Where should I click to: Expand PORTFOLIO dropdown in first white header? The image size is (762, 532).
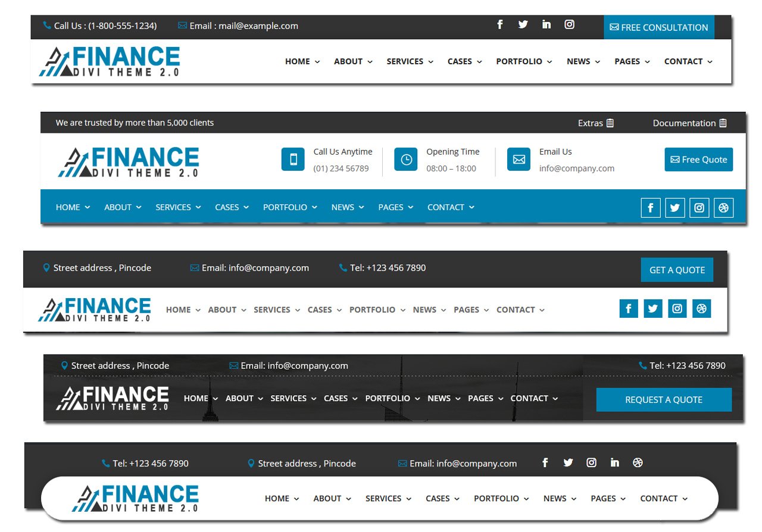point(549,62)
